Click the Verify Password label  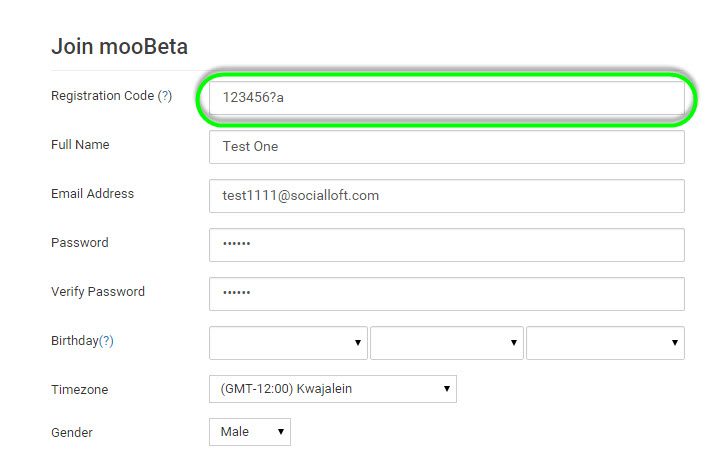(x=98, y=292)
